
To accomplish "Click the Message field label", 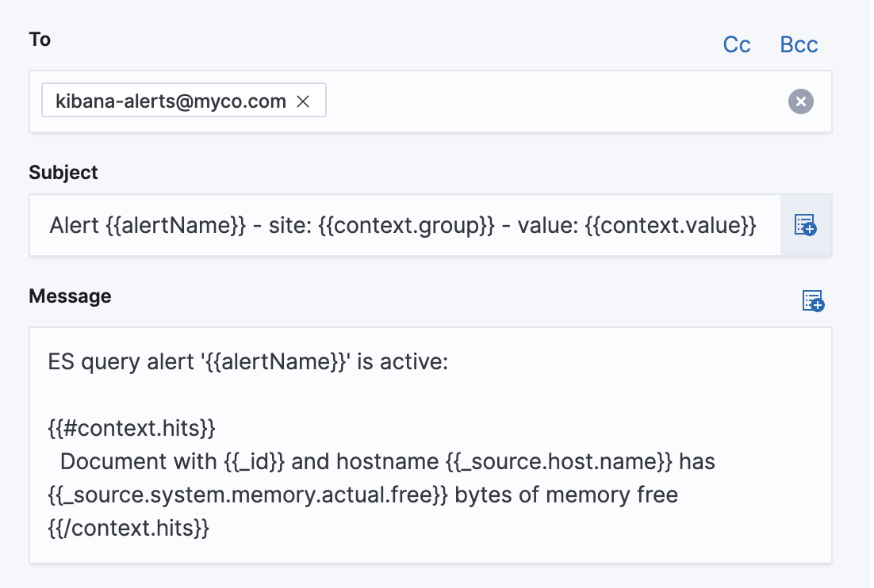I will pos(70,296).
